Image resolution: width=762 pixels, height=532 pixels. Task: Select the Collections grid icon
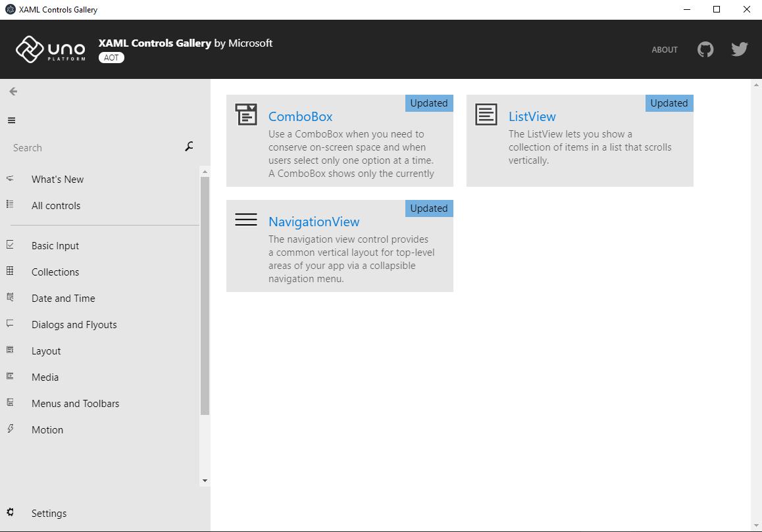click(11, 271)
